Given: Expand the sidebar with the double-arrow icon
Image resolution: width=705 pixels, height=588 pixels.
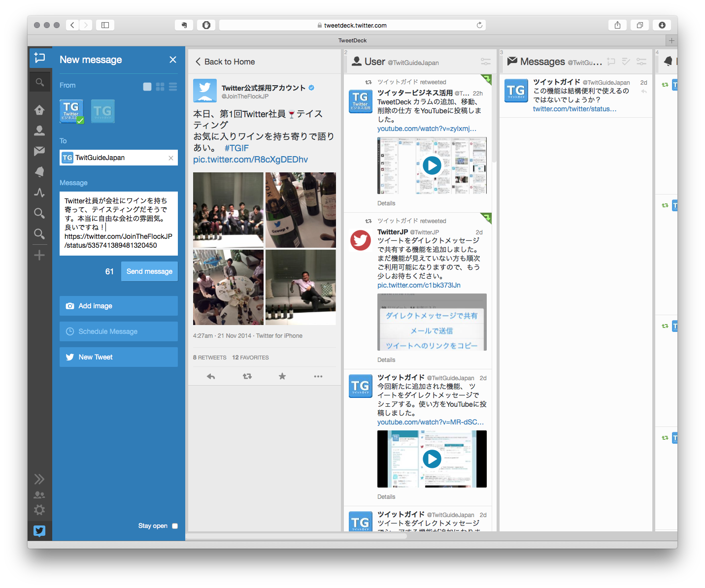Looking at the screenshot, I should pyautogui.click(x=39, y=479).
